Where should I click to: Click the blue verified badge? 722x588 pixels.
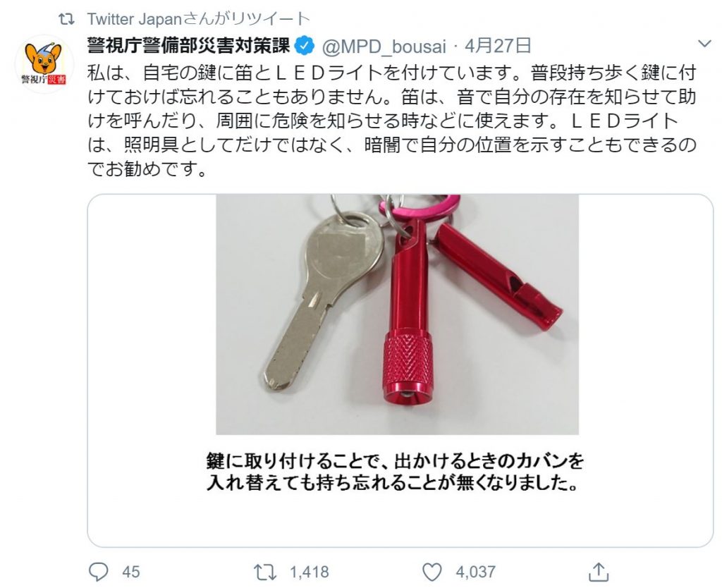[305, 46]
